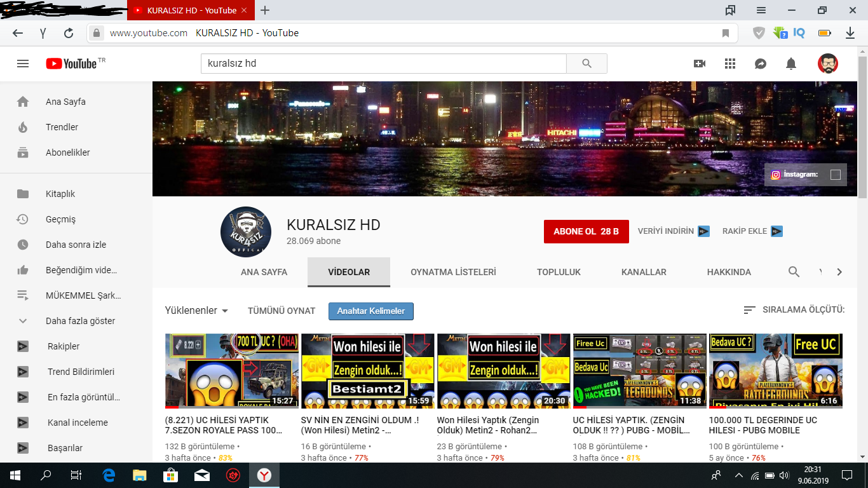Click the search magnifier button
The height and width of the screenshot is (488, 868).
tap(587, 64)
